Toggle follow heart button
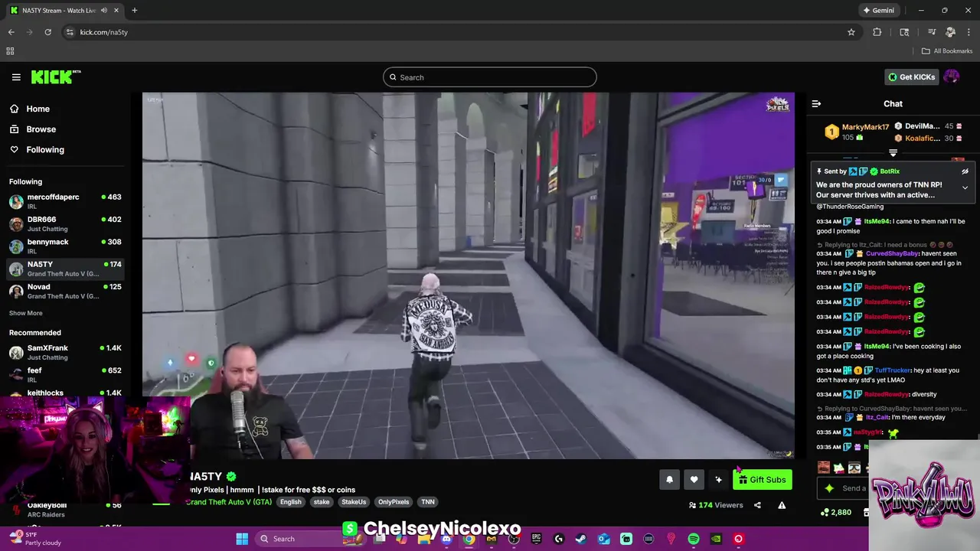The image size is (980, 551). click(x=694, y=480)
